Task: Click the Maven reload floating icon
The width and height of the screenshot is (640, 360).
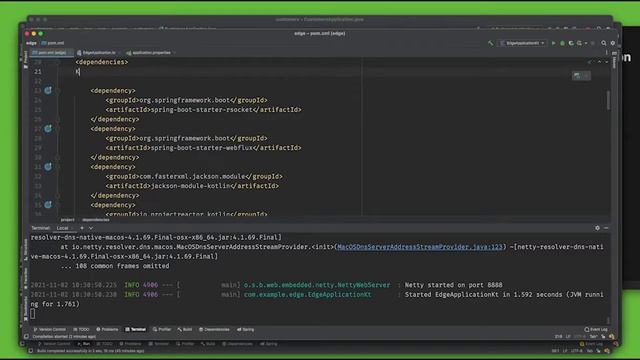Action: pos(577,76)
